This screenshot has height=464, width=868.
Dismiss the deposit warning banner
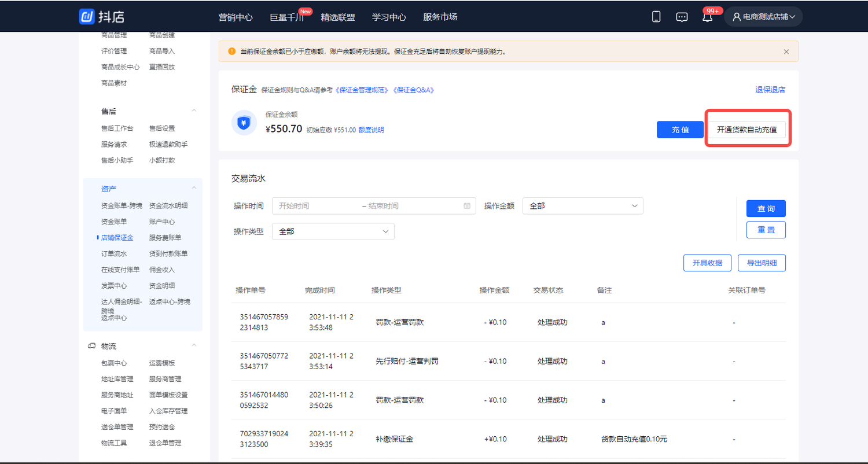click(786, 51)
